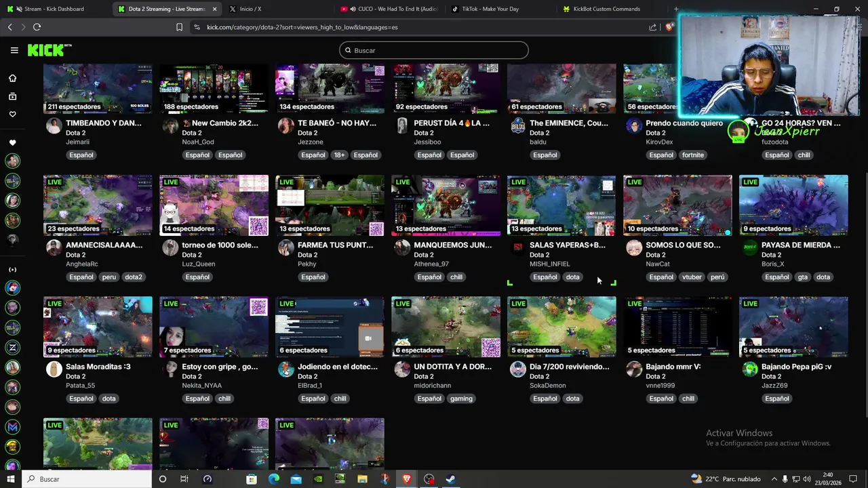Image resolution: width=868 pixels, height=488 pixels.
Task: Click the gaming tag under midorichann
Action: click(x=461, y=399)
